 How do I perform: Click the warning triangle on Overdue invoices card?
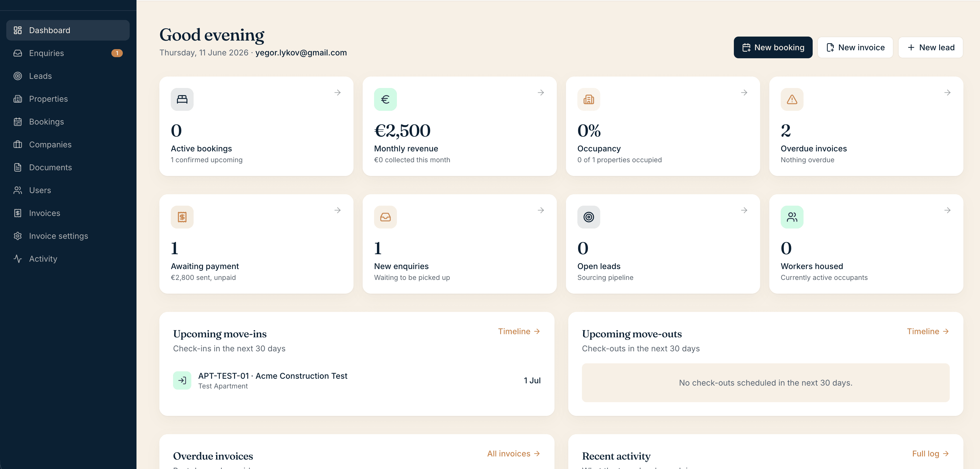(792, 99)
